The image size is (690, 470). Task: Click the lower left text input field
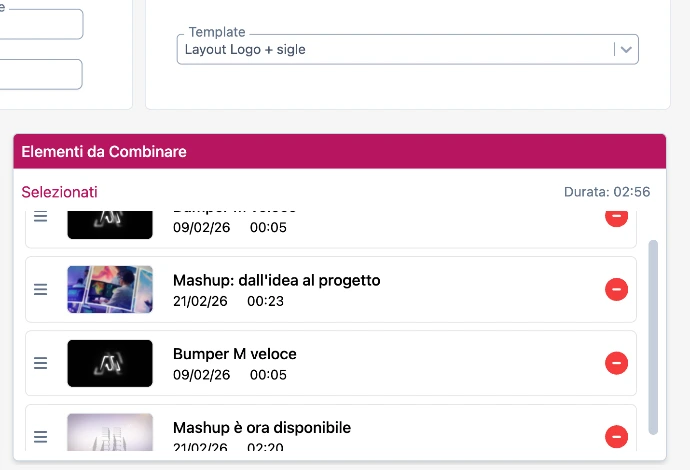[40, 74]
